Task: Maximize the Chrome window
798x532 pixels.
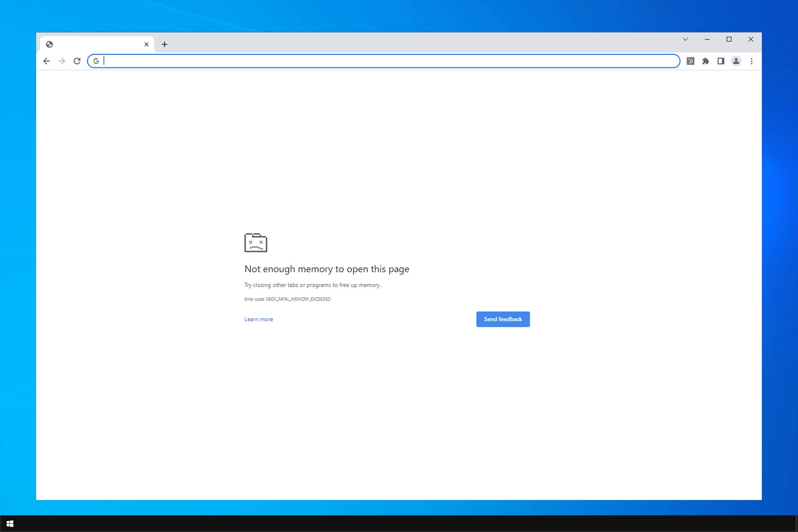Action: tap(729, 39)
